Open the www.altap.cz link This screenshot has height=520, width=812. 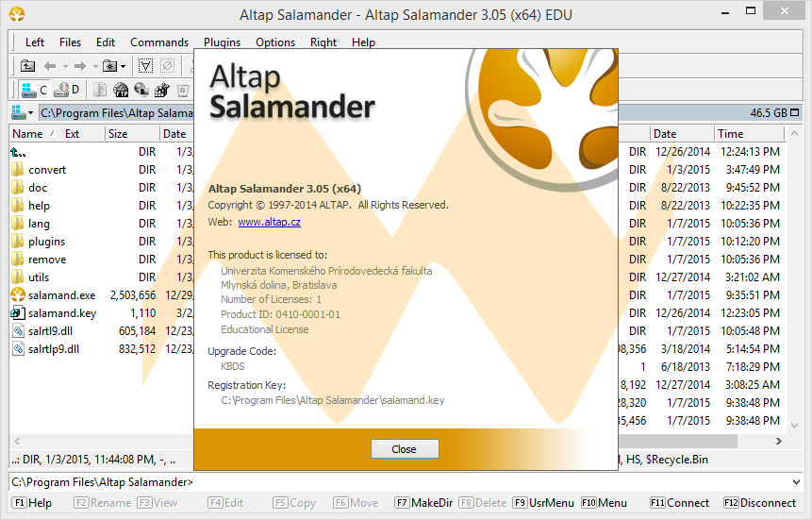(x=270, y=222)
